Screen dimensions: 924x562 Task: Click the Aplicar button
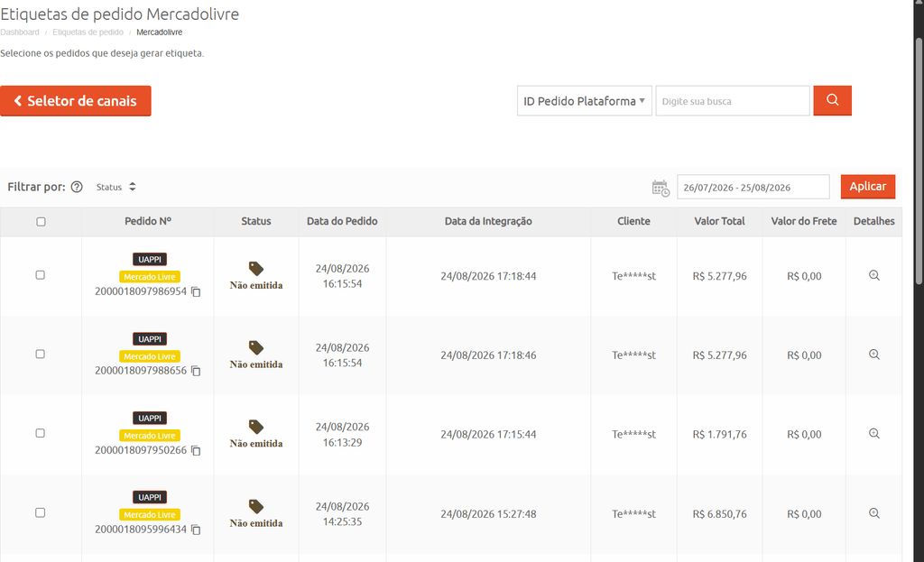(x=867, y=186)
